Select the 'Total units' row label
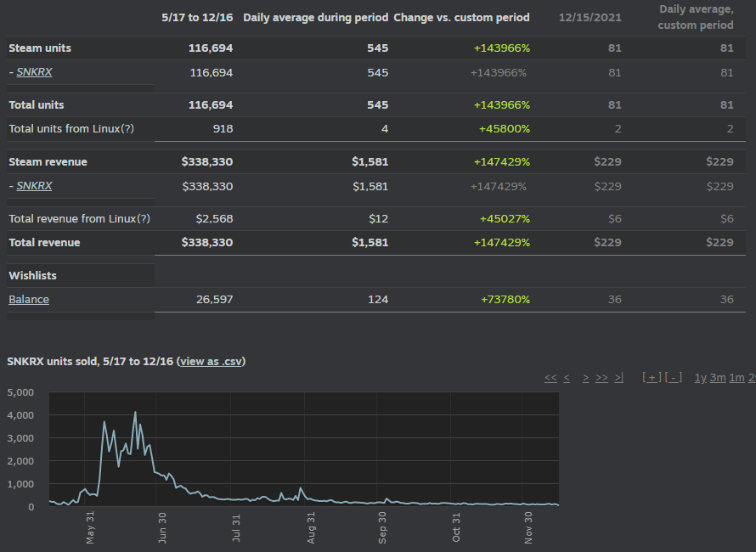Viewport: 756px width, 552px height. [37, 105]
